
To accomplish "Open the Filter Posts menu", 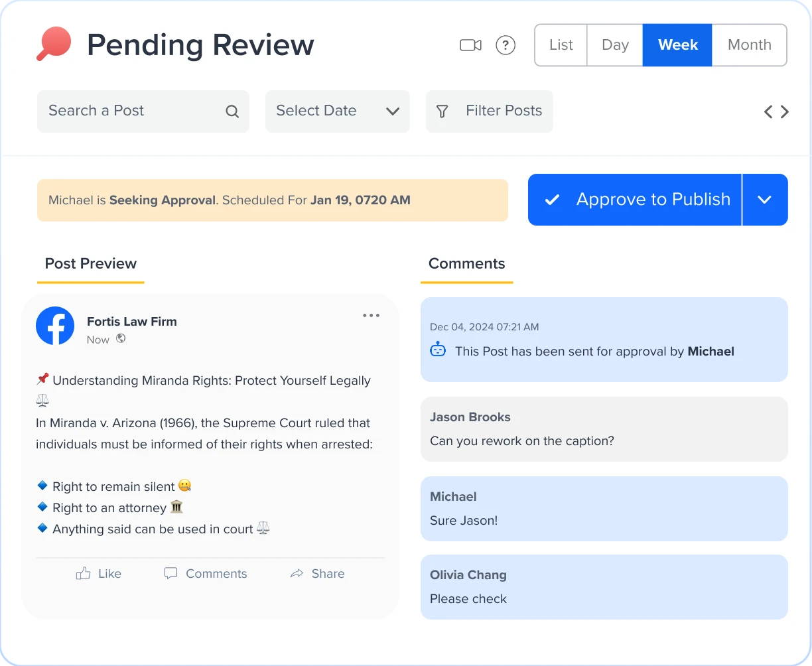I will pos(490,111).
